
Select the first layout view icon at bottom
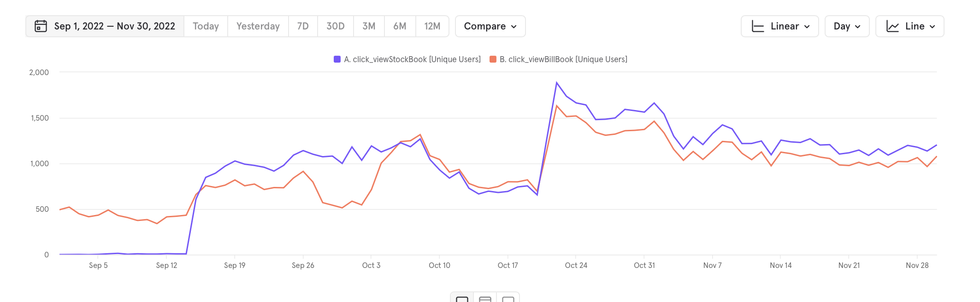[x=462, y=298]
